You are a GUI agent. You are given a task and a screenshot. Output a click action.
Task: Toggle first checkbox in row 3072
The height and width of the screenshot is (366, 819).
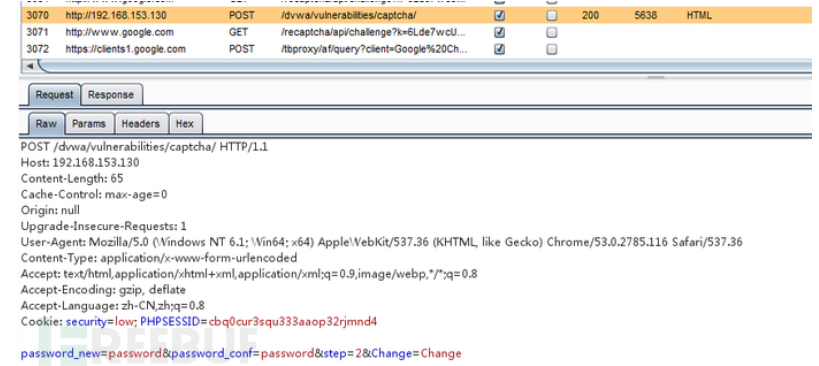(x=499, y=49)
